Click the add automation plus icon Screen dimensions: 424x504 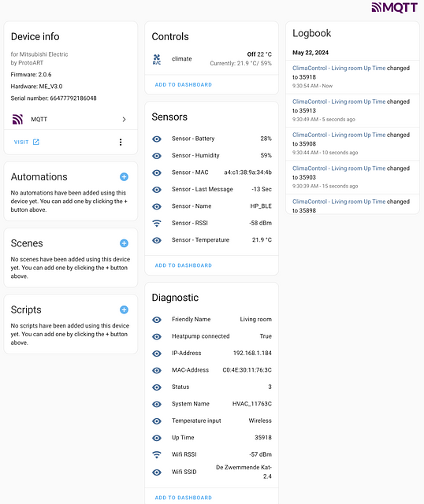[x=124, y=176]
